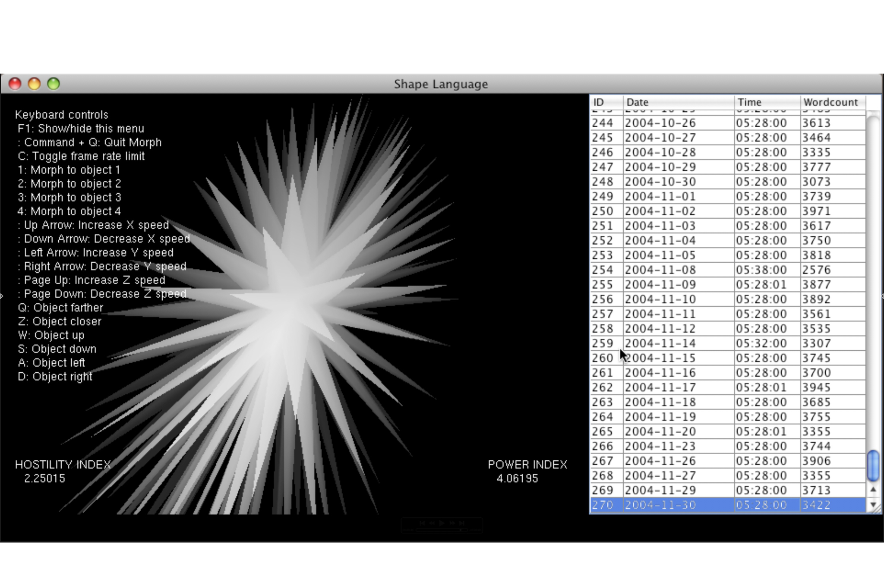
Task: Minimize window with the yellow button
Action: pos(34,84)
